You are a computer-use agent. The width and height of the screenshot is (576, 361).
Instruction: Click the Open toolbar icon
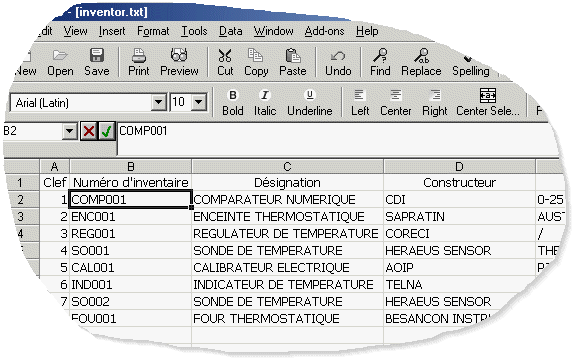[x=60, y=62]
